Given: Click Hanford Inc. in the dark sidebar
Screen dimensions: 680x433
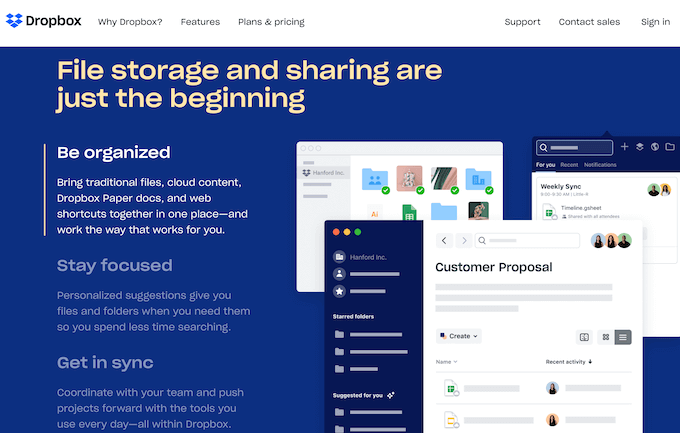Looking at the screenshot, I should [x=368, y=257].
